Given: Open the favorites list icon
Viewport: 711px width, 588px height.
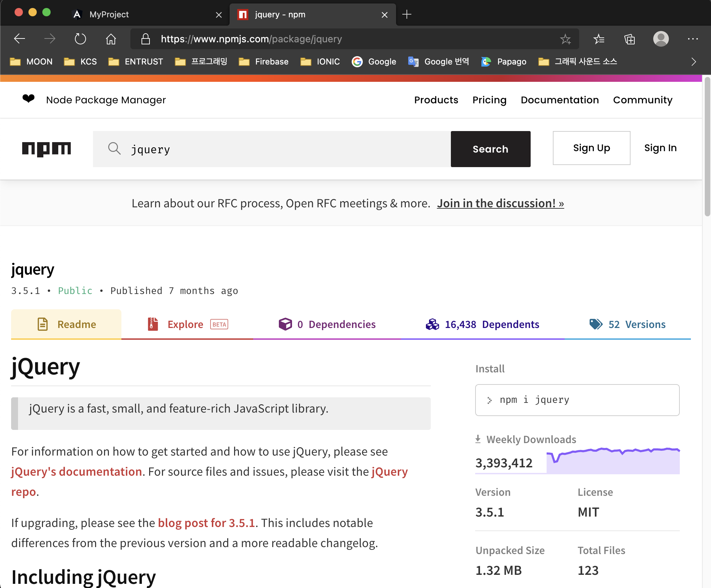Looking at the screenshot, I should [599, 39].
